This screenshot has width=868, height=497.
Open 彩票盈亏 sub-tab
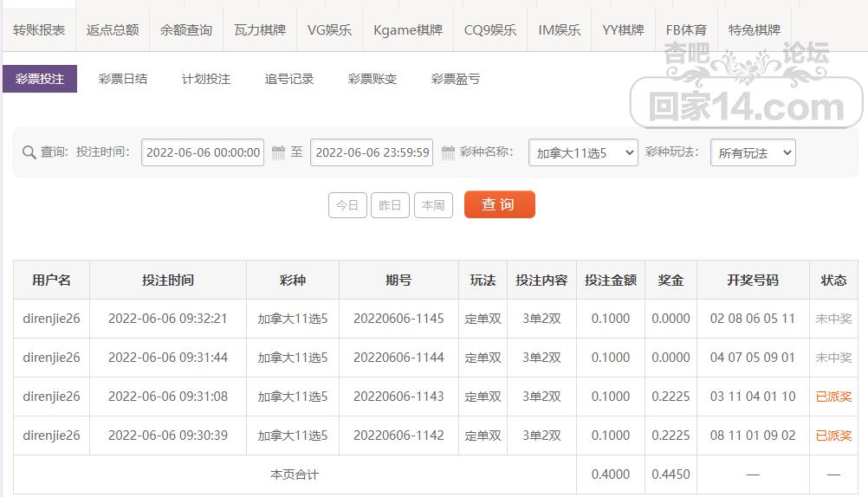tap(455, 79)
